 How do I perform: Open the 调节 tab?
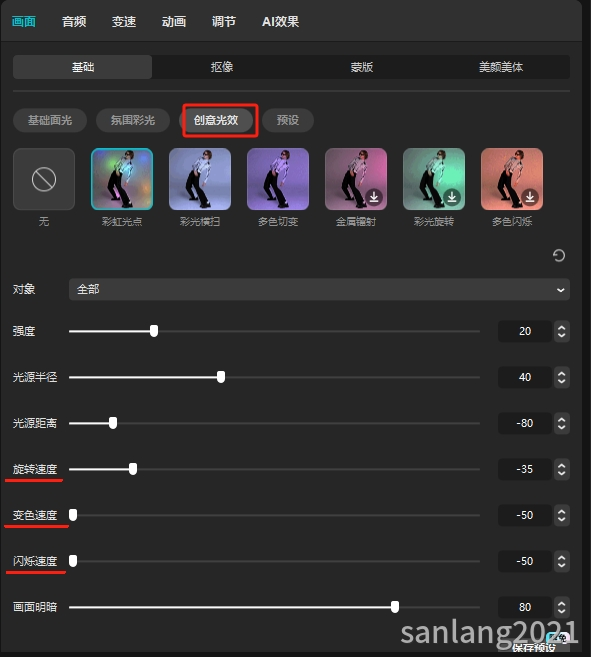pos(223,22)
